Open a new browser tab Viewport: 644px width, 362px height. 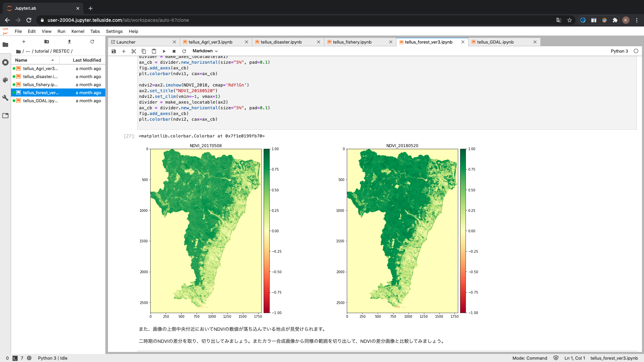tap(91, 8)
